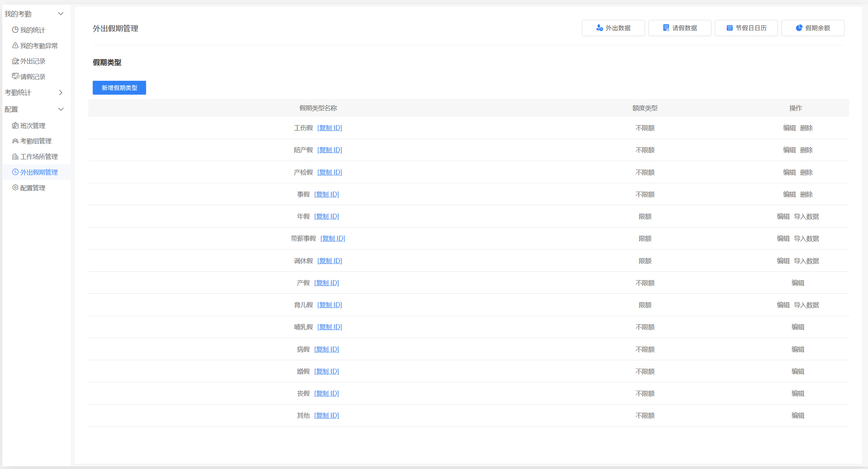868x469 pixels.
Task: Expand the 考勤统计 menu section
Action: tap(61, 92)
